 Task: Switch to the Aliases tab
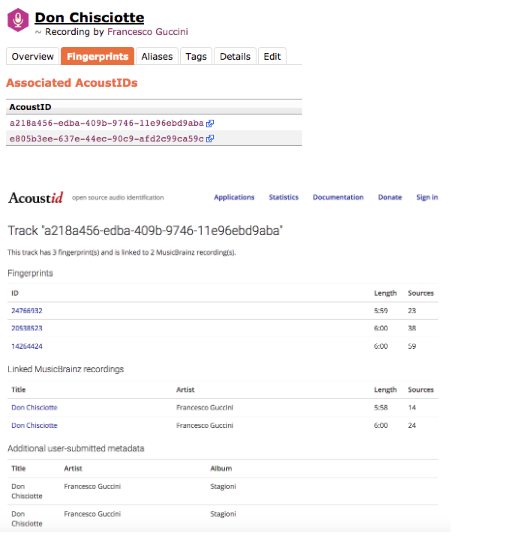coord(157,56)
